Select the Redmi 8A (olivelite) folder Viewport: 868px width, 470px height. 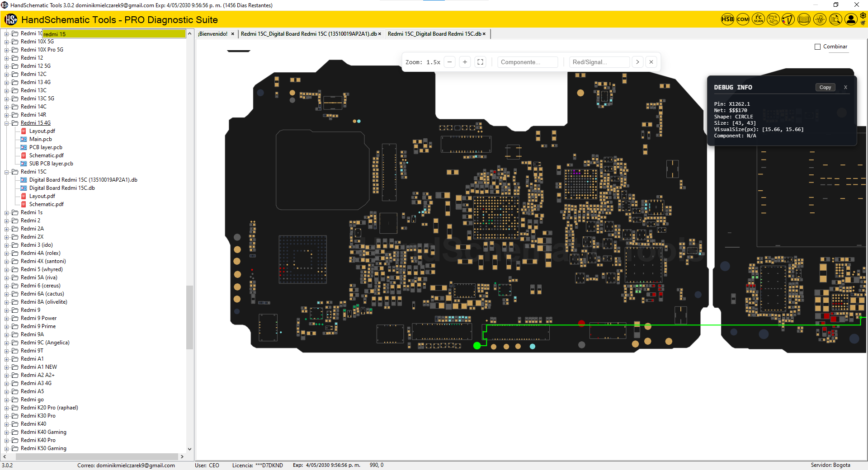click(x=43, y=302)
